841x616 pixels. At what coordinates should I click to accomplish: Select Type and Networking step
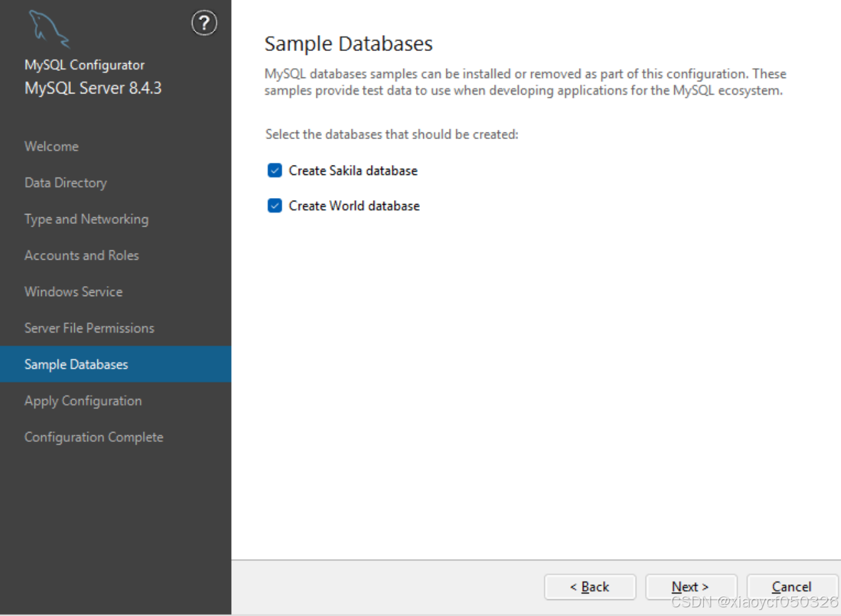click(87, 219)
